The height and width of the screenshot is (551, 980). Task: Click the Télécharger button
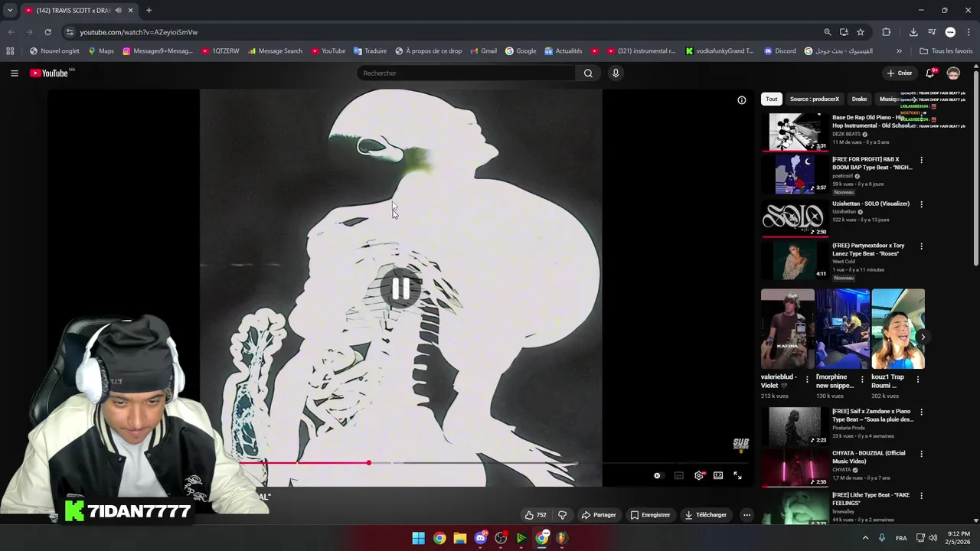coord(705,515)
